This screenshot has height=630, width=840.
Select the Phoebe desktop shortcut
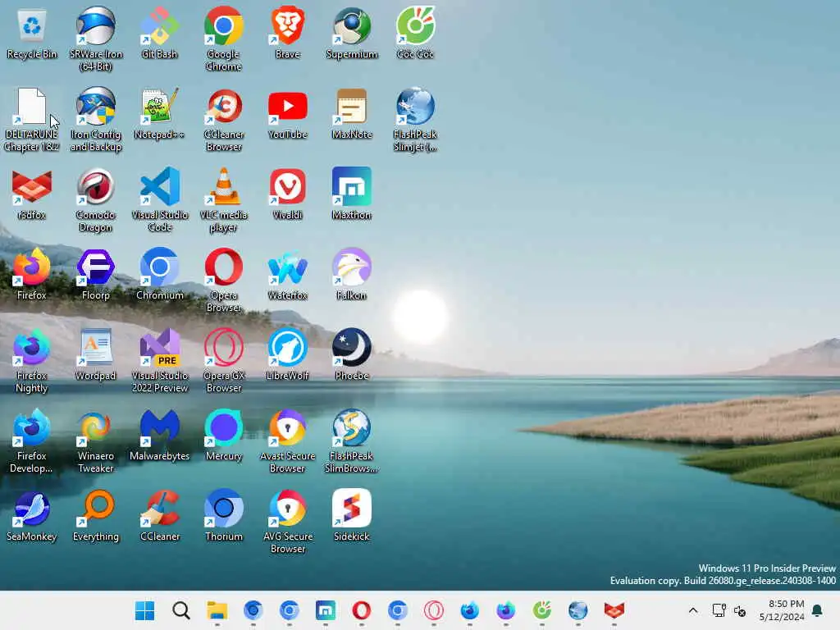click(352, 355)
